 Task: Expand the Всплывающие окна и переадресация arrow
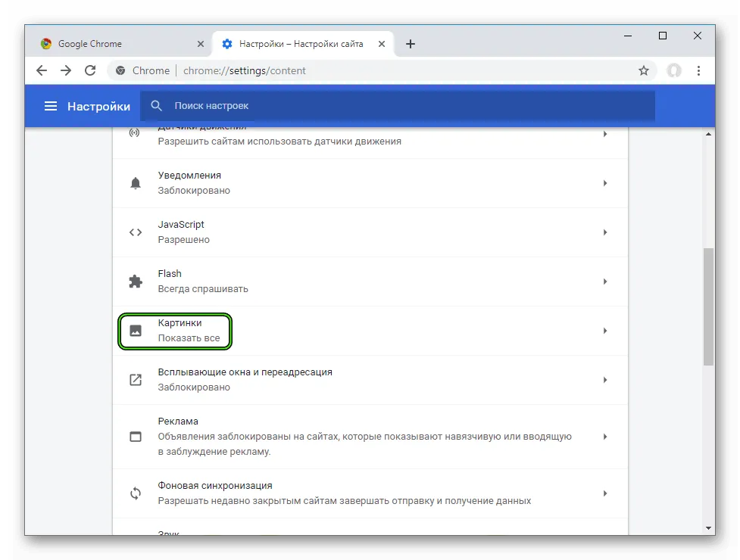[605, 379]
